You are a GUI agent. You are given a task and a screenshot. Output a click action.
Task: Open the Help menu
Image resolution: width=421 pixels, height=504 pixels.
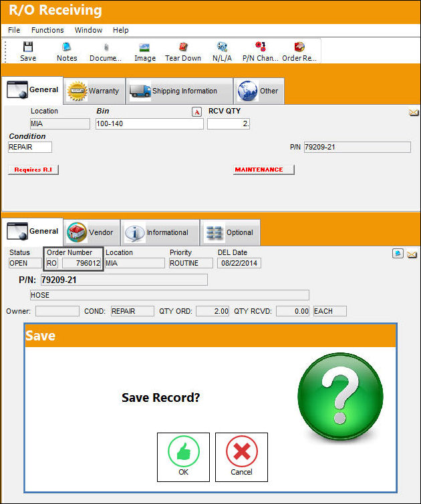[121, 30]
